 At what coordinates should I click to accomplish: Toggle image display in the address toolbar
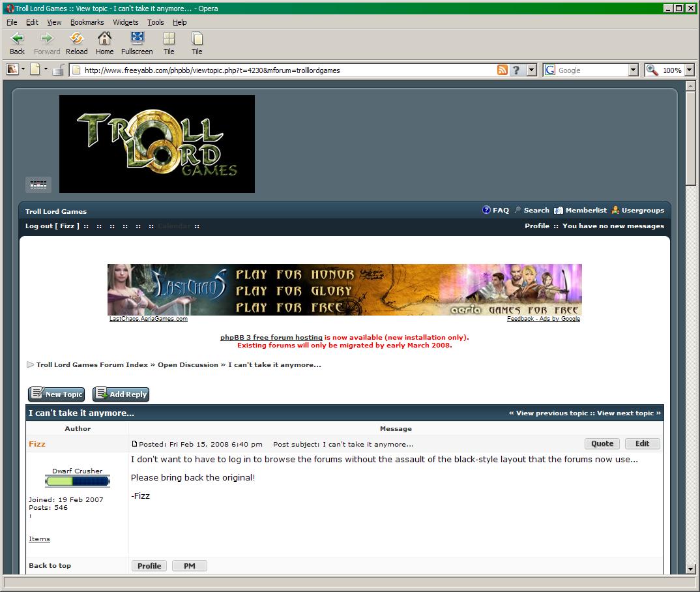(x=12, y=69)
